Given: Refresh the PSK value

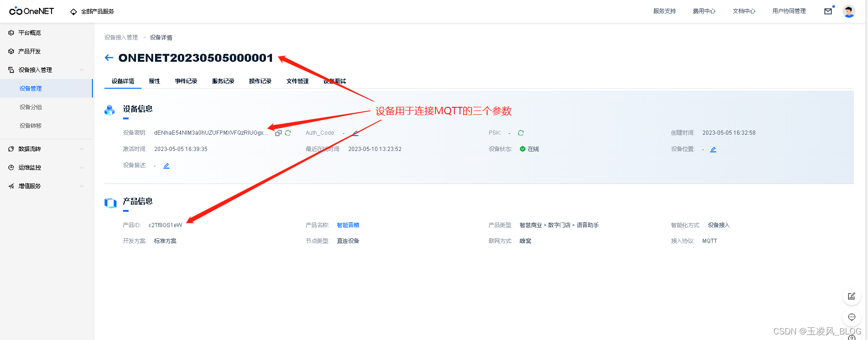Looking at the screenshot, I should [x=521, y=133].
